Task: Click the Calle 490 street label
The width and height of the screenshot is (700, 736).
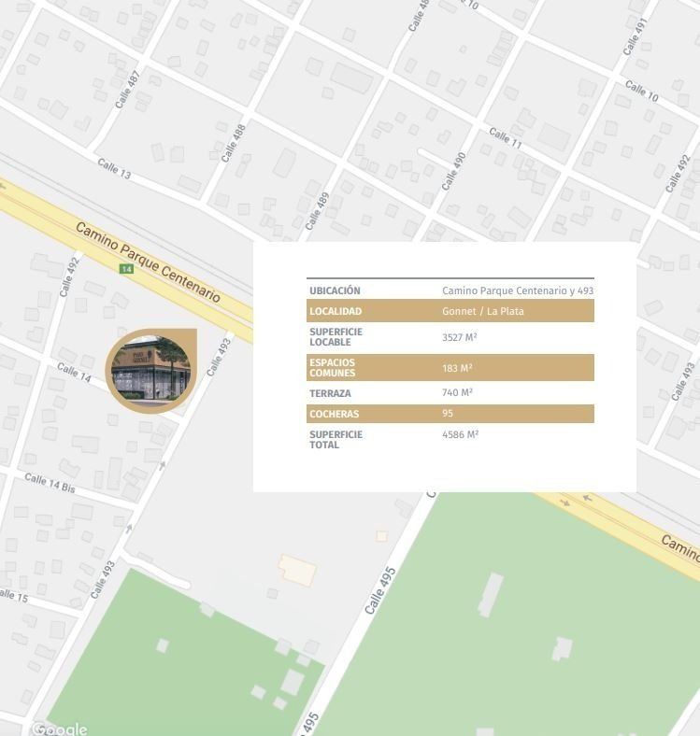Action: 453,172
